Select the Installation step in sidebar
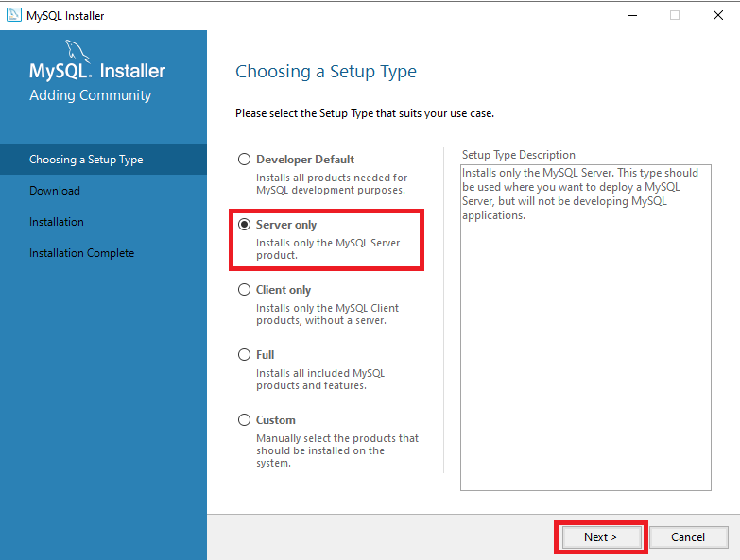 57,222
